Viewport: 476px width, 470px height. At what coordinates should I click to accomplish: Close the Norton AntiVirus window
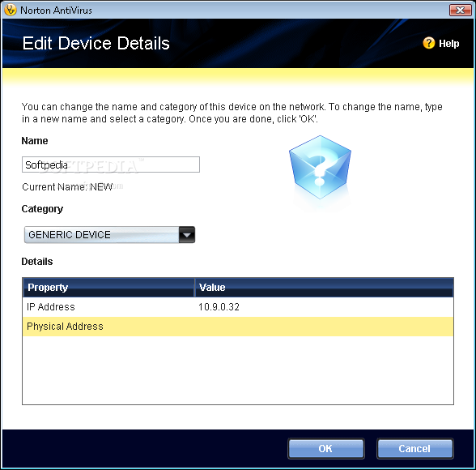click(460, 10)
